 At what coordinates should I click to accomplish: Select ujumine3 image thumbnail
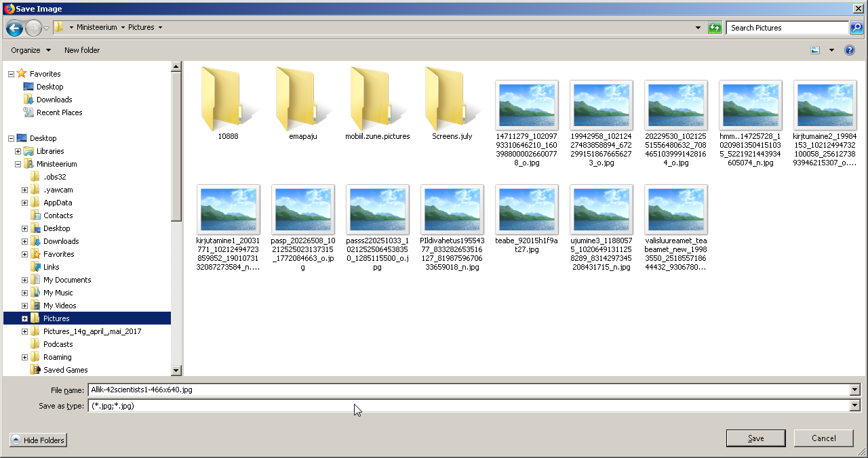[601, 209]
